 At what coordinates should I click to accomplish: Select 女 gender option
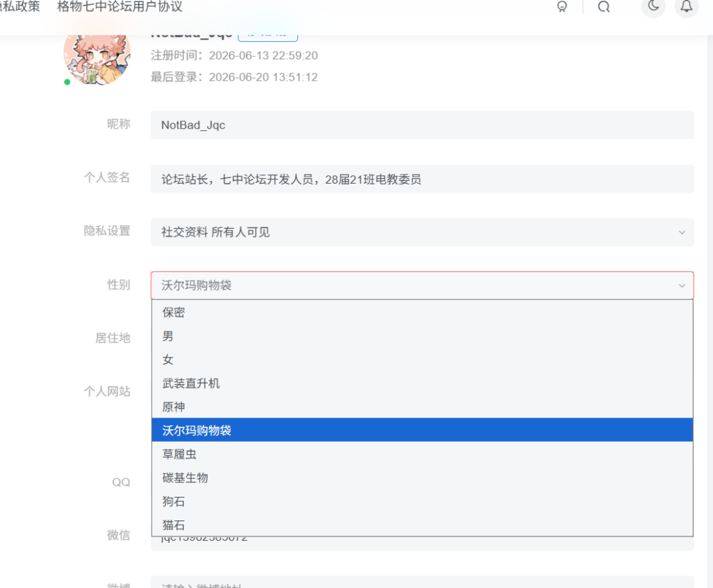click(x=422, y=360)
